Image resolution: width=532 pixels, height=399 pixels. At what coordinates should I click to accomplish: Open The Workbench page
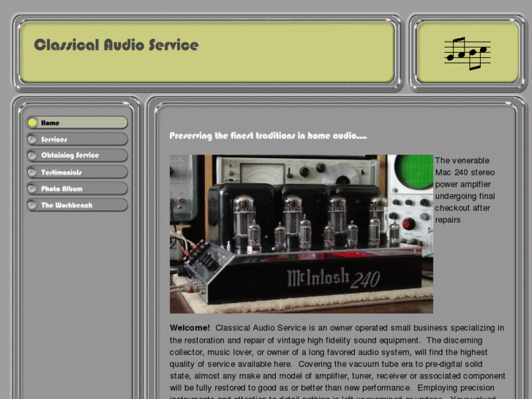pos(77,205)
